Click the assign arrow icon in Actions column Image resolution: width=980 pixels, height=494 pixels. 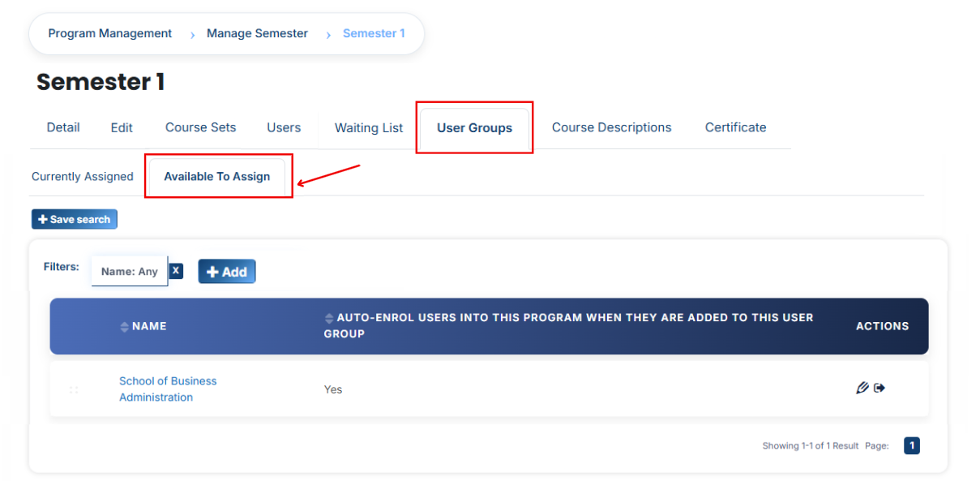(879, 388)
